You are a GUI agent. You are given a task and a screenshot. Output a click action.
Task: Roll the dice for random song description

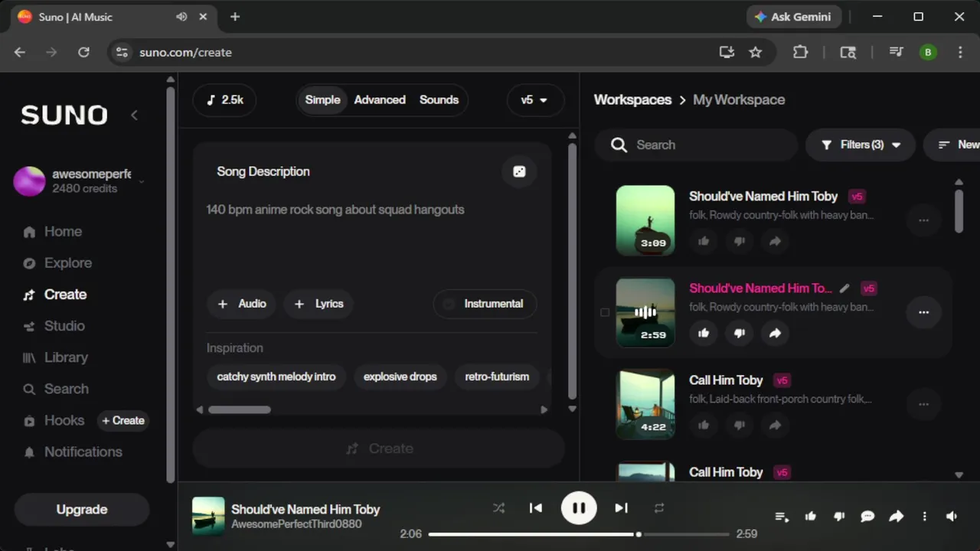tap(519, 171)
